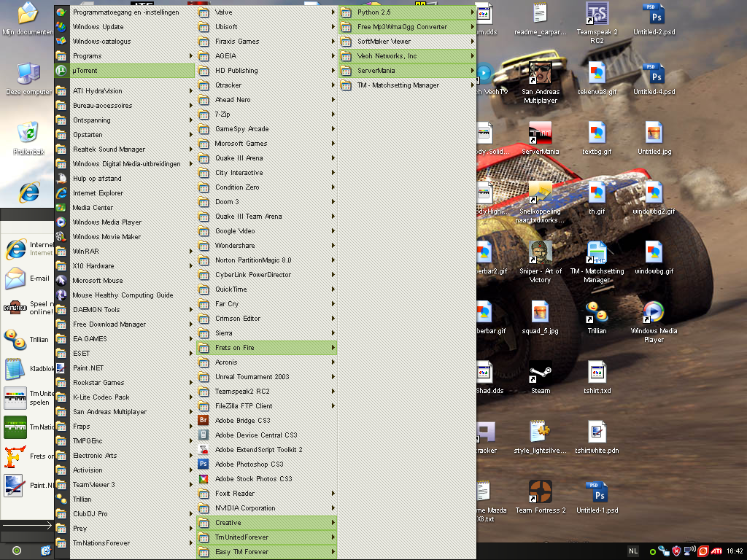Open Windows-catalogus menu entry
The width and height of the screenshot is (747, 560).
pyautogui.click(x=124, y=42)
